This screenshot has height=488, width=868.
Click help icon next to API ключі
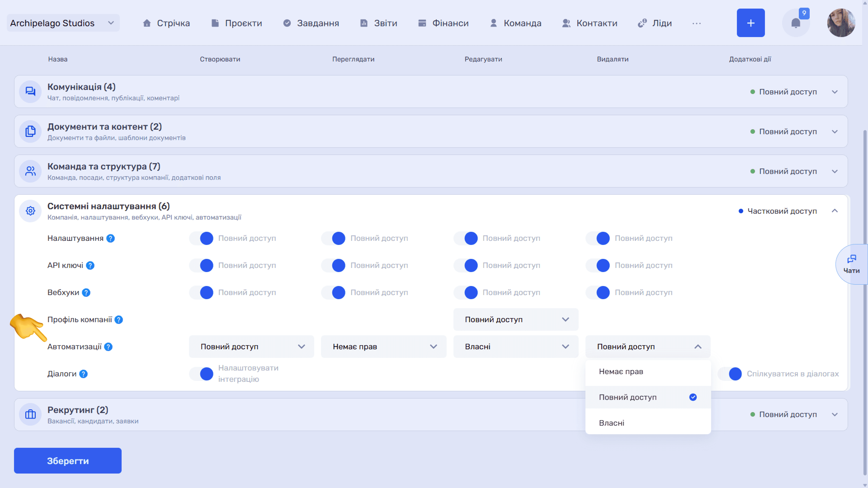(90, 265)
